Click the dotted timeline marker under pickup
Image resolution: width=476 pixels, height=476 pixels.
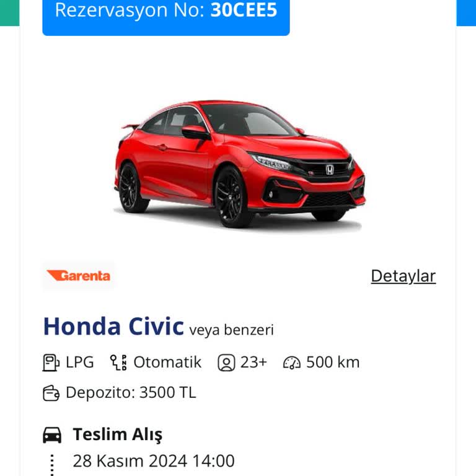(52, 464)
